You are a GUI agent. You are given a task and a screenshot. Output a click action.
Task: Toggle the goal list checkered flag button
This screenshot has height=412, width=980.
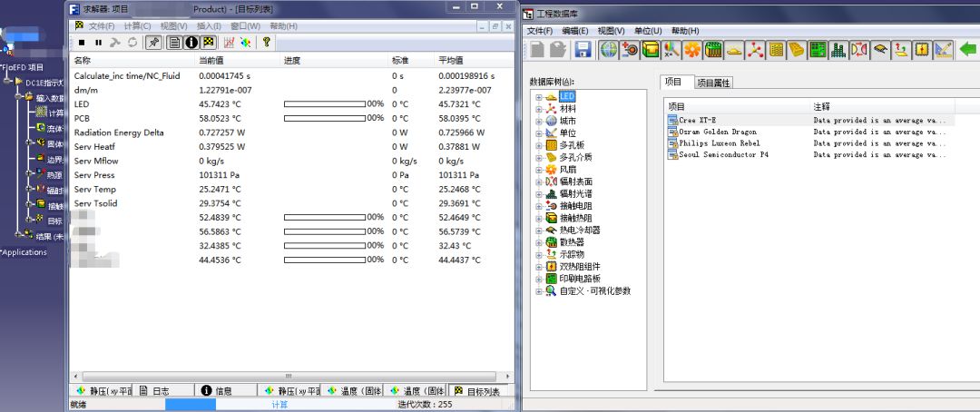[x=209, y=42]
